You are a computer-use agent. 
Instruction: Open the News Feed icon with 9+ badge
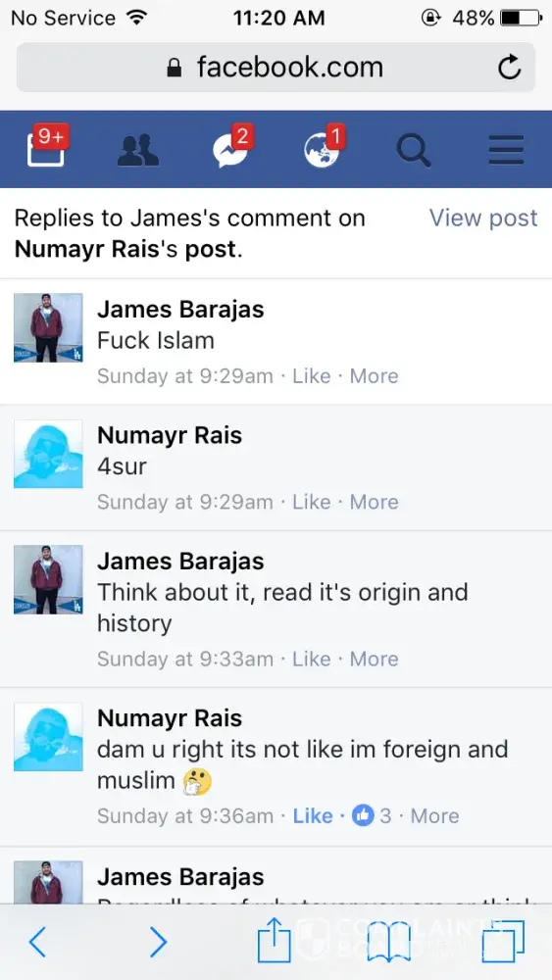tap(46, 148)
